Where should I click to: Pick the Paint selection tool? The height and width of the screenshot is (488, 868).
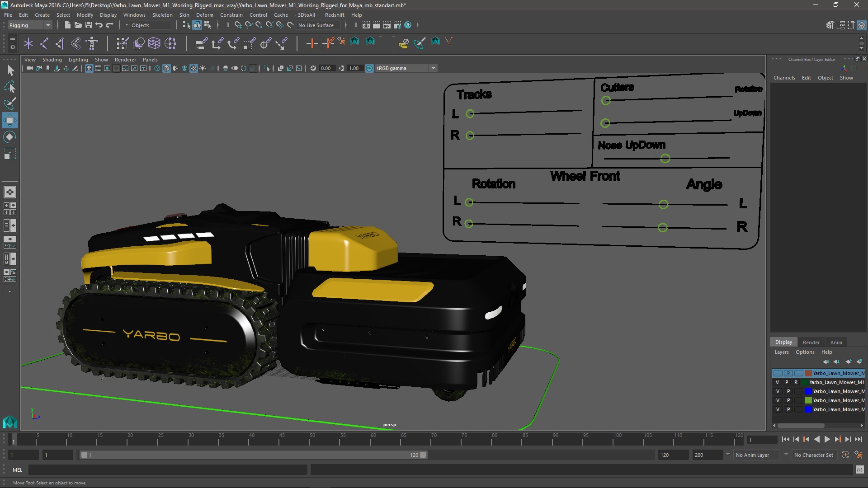(x=10, y=103)
